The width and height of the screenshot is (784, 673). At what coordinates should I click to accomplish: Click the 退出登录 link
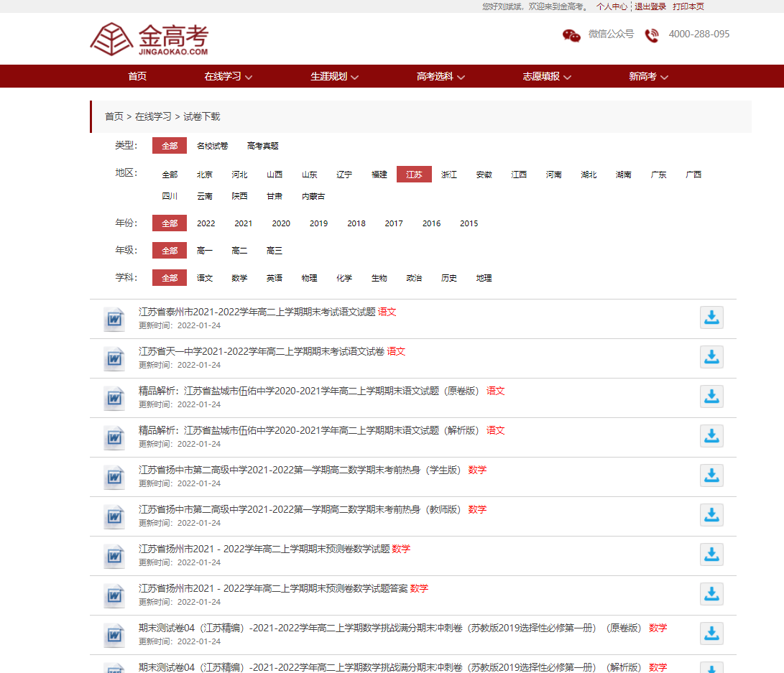pyautogui.click(x=650, y=6)
